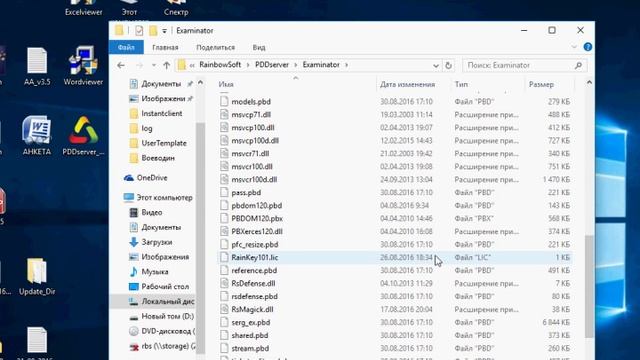
Task: Click the Back navigation arrow in Explorer
Action: click(x=121, y=65)
